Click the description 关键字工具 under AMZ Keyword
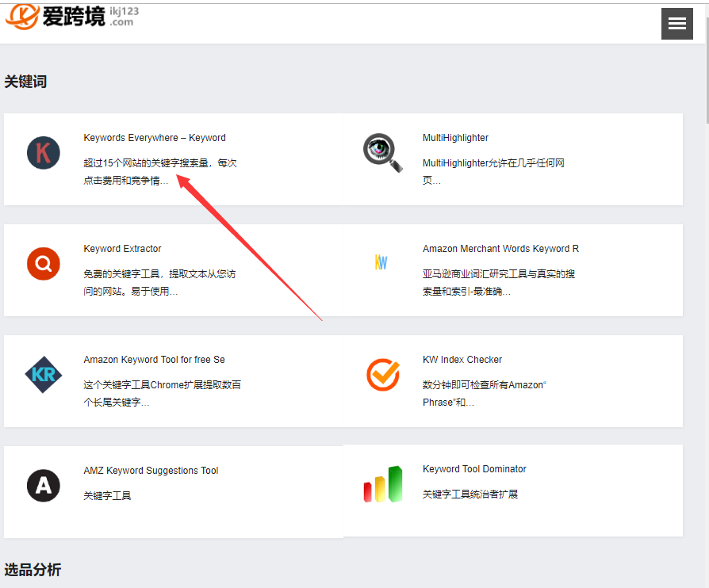Viewport: 709px width, 588px height. [107, 496]
